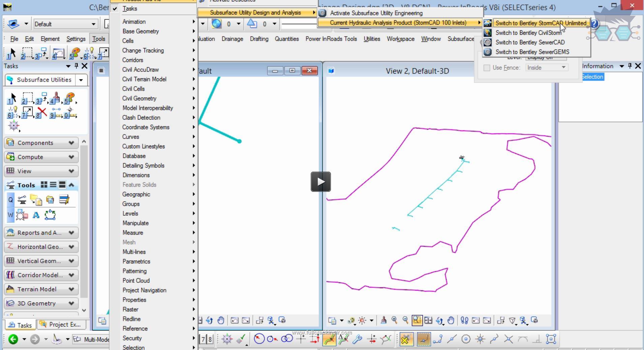Pin the Tasks panel
This screenshot has height=350, width=644.
click(x=76, y=66)
